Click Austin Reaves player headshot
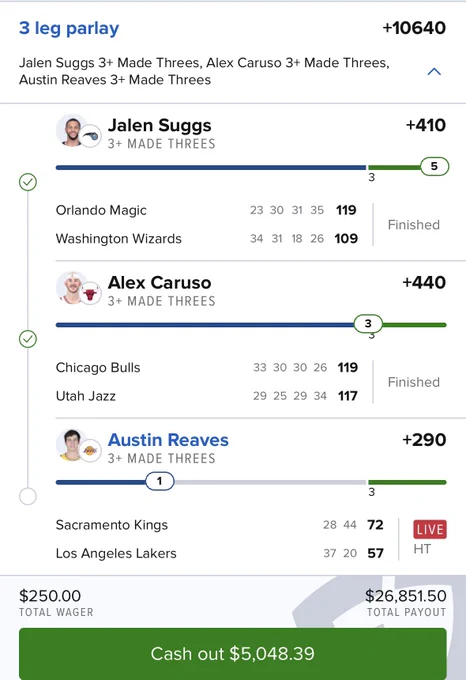466x680 pixels. click(x=72, y=445)
